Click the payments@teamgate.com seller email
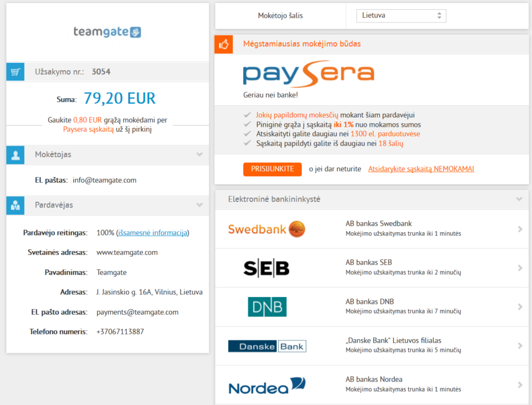Screen dimensions: 532x405 tap(137, 313)
